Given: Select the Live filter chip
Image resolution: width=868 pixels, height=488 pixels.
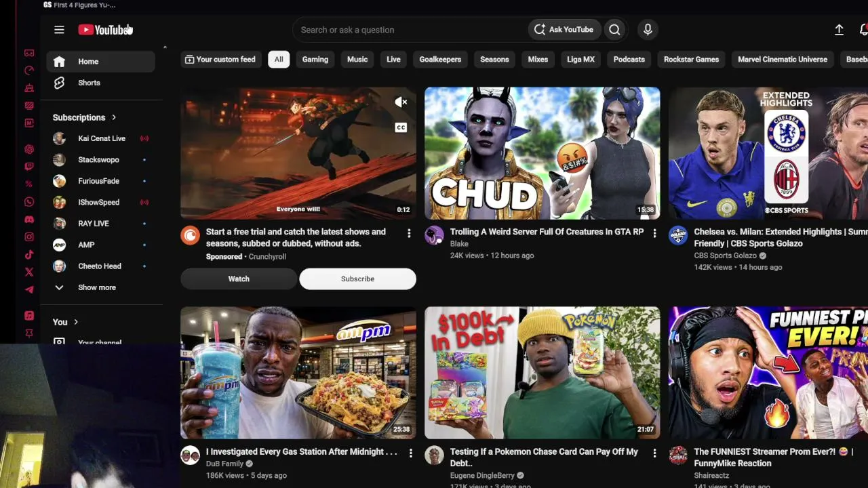Looking at the screenshot, I should 393,60.
